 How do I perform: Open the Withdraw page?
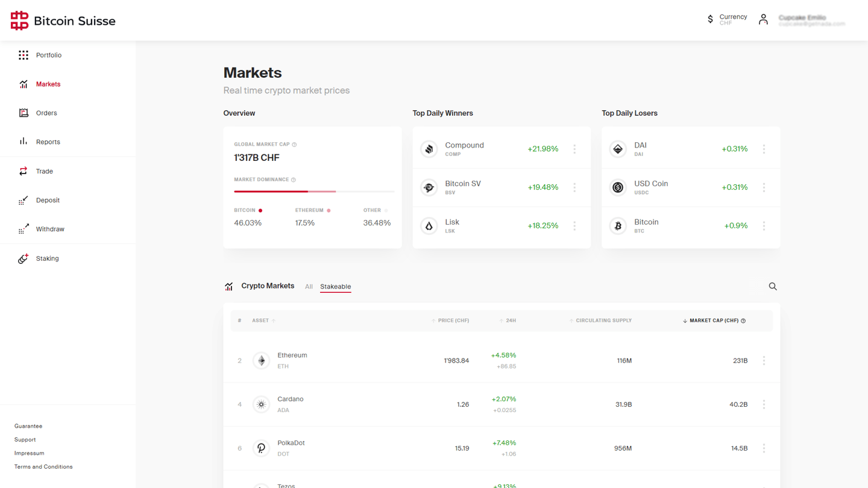pyautogui.click(x=49, y=229)
